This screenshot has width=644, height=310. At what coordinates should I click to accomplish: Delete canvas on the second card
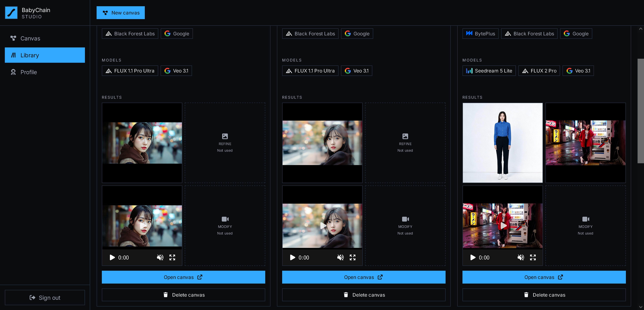click(x=364, y=295)
